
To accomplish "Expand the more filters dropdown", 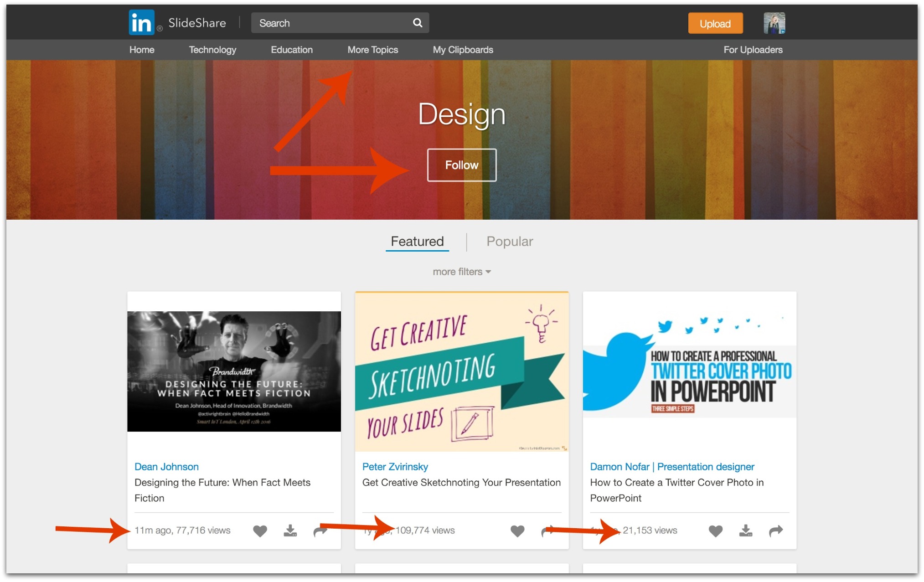I will tap(461, 272).
